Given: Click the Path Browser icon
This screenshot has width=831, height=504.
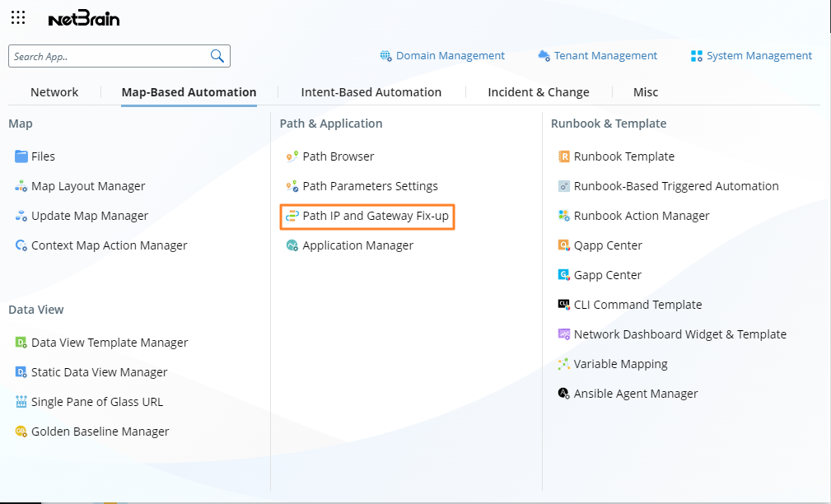Looking at the screenshot, I should coord(292,156).
